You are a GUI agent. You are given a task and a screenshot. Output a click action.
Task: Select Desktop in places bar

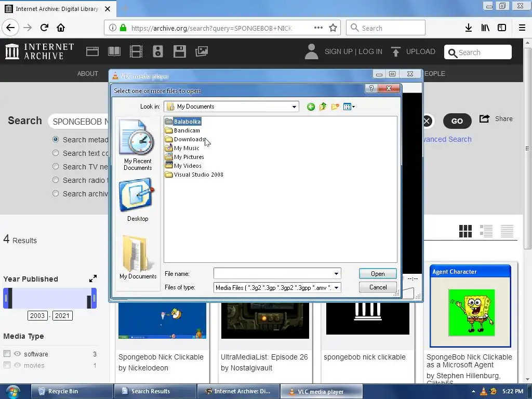[138, 200]
